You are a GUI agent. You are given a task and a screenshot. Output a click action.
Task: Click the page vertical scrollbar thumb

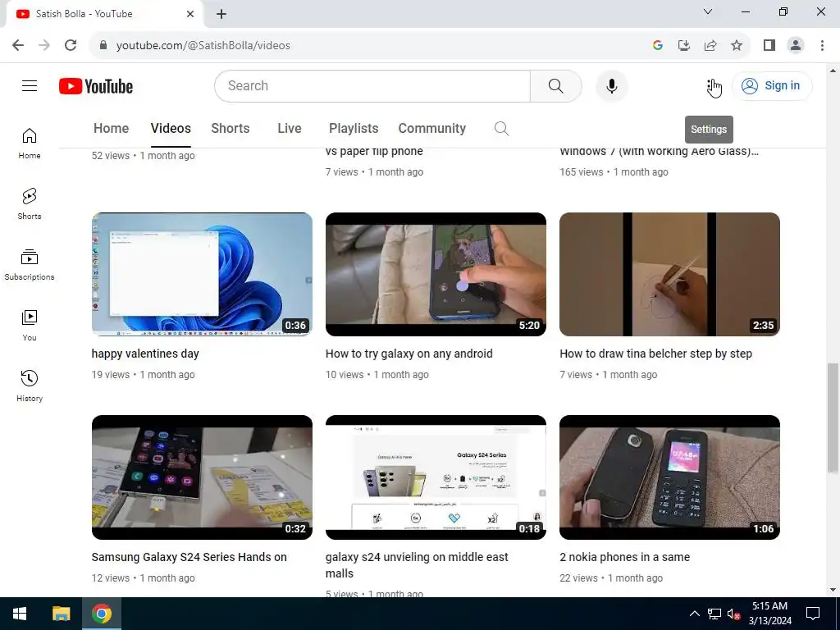coord(833,418)
